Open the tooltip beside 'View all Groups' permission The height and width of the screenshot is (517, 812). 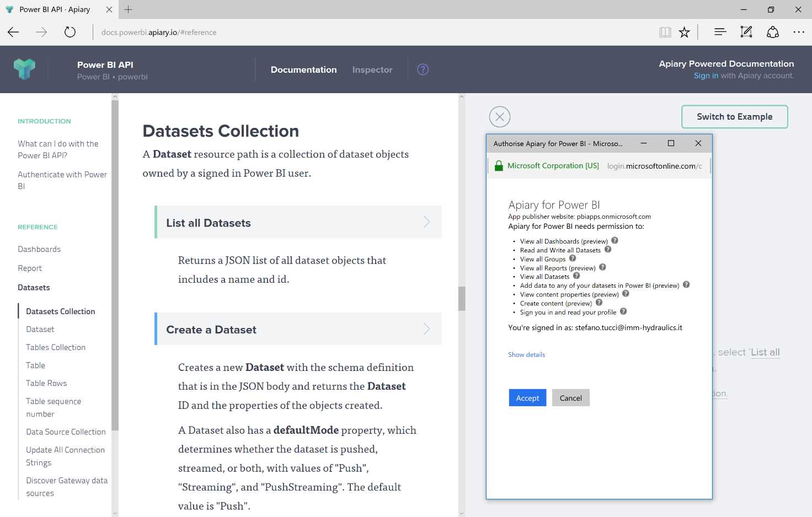573,258
